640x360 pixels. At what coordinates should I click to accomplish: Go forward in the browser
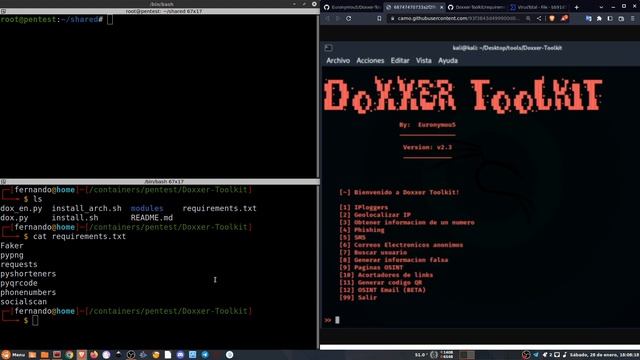[338, 18]
